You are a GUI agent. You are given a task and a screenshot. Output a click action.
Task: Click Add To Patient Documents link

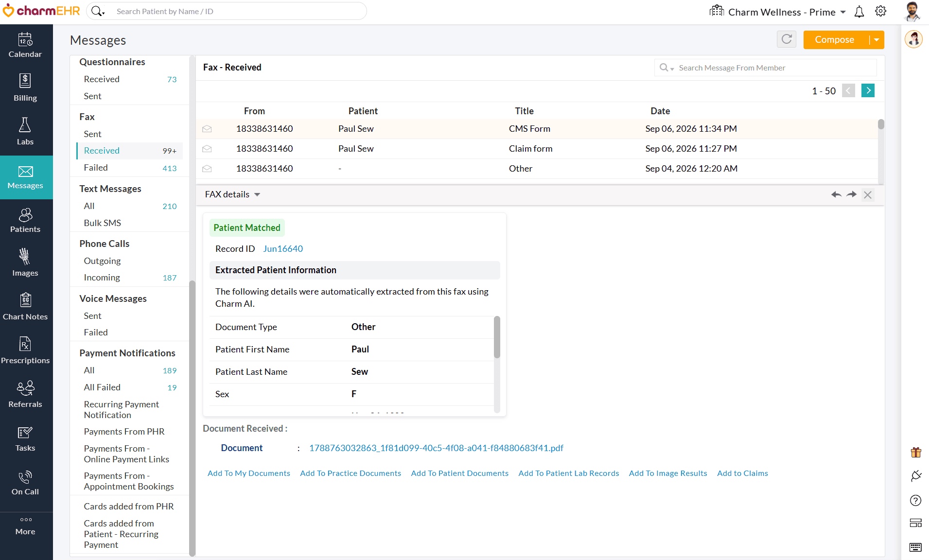pyautogui.click(x=459, y=473)
